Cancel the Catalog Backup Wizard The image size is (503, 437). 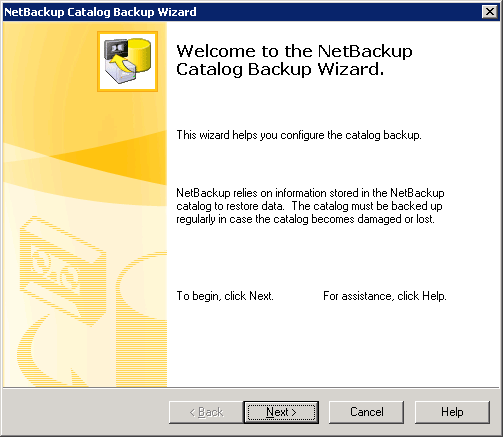coord(366,412)
